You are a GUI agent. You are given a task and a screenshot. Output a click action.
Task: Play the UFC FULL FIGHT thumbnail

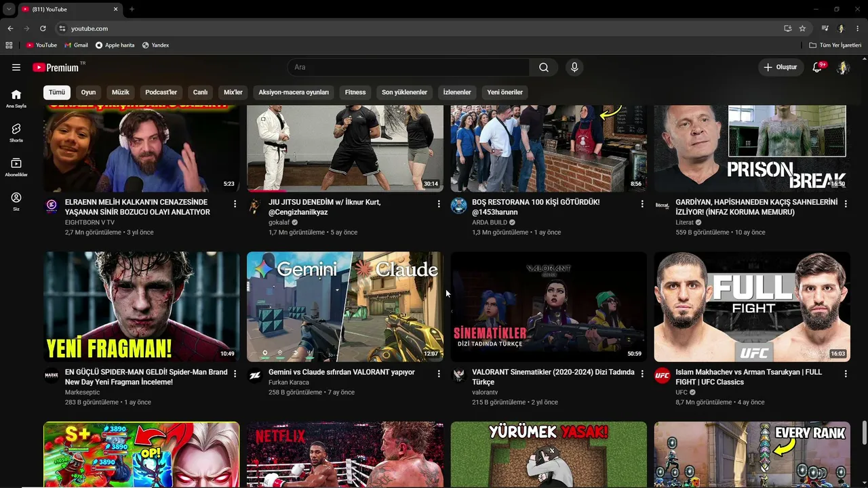click(x=752, y=307)
